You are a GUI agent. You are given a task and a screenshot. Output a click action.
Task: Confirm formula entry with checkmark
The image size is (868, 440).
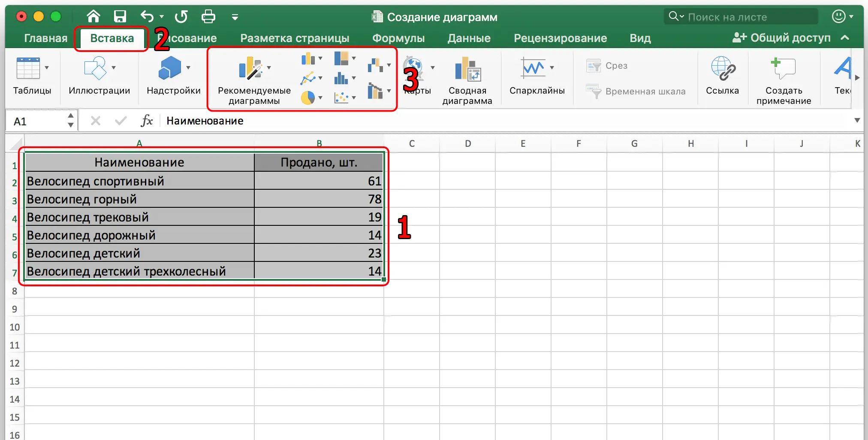121,121
